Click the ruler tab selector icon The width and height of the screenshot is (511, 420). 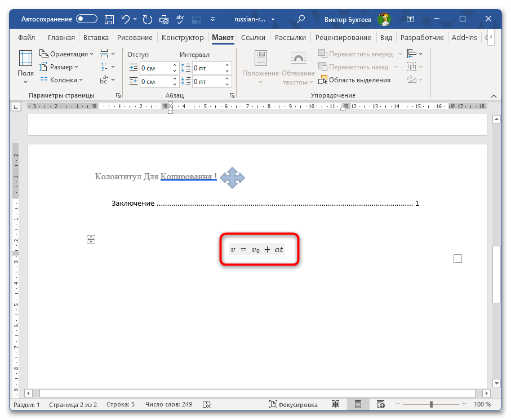click(x=16, y=107)
